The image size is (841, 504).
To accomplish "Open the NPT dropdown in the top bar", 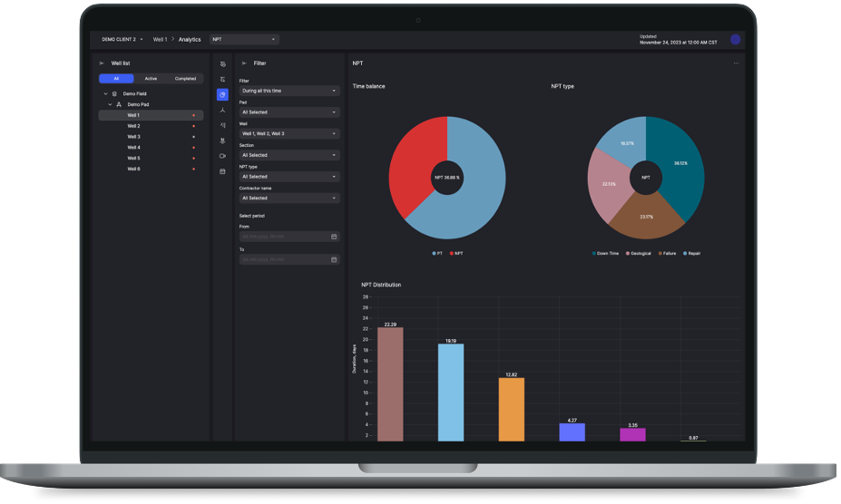I will click(244, 39).
